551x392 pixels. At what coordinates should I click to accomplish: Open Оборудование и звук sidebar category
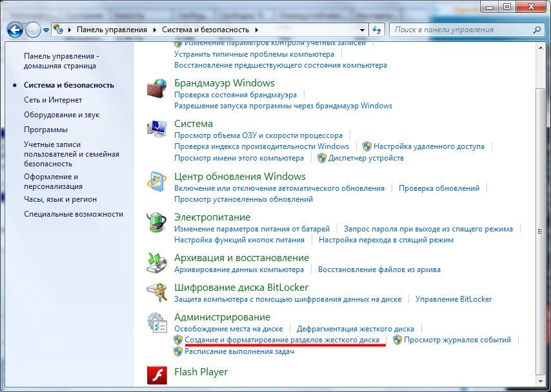click(61, 115)
